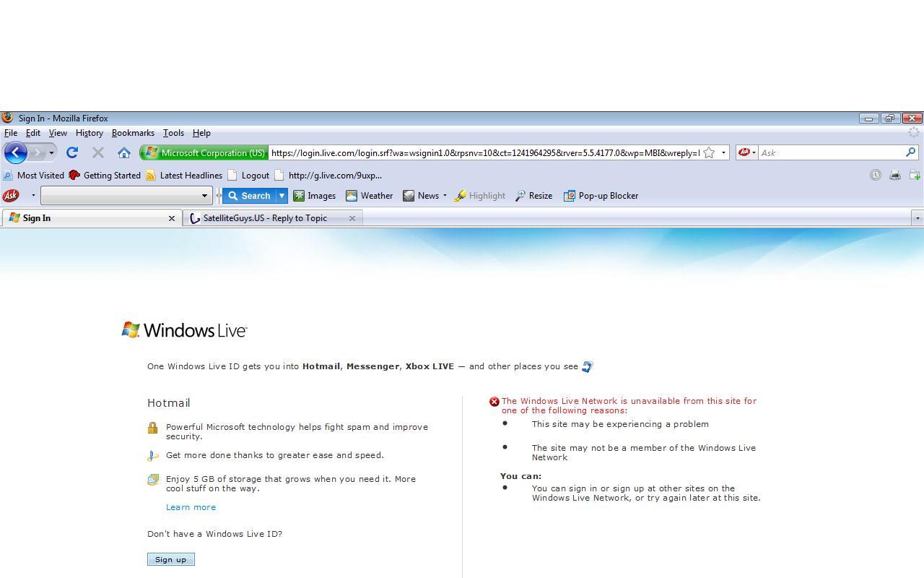Viewport: 924px width, 578px height.
Task: Bookmark this page with the star icon
Action: coord(709,152)
